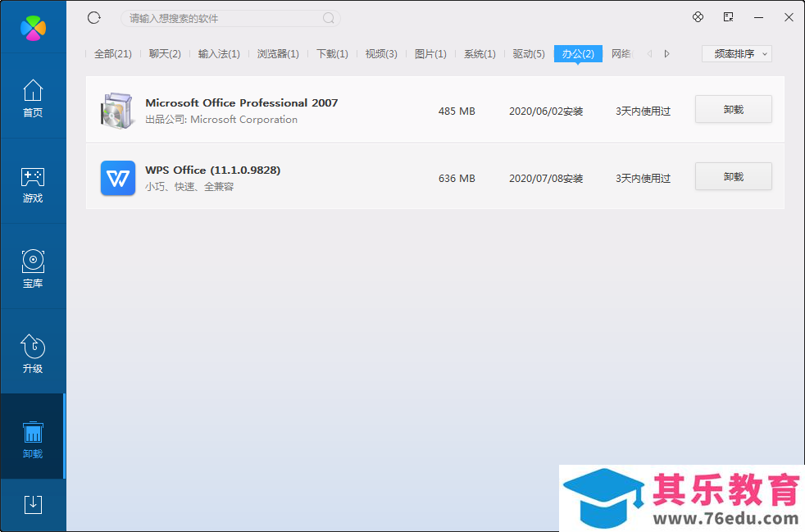805x532 pixels.
Task: Open the 频率排序 sort dropdown
Action: point(737,54)
